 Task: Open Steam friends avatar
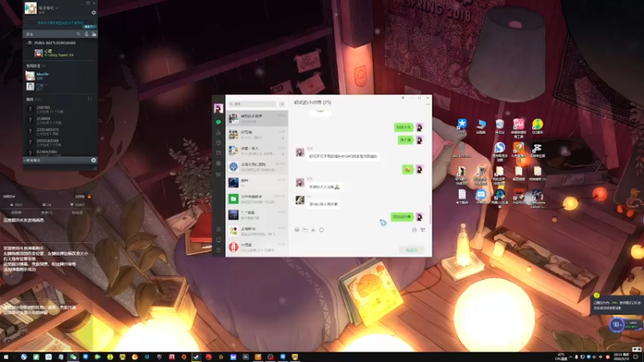coord(31,8)
